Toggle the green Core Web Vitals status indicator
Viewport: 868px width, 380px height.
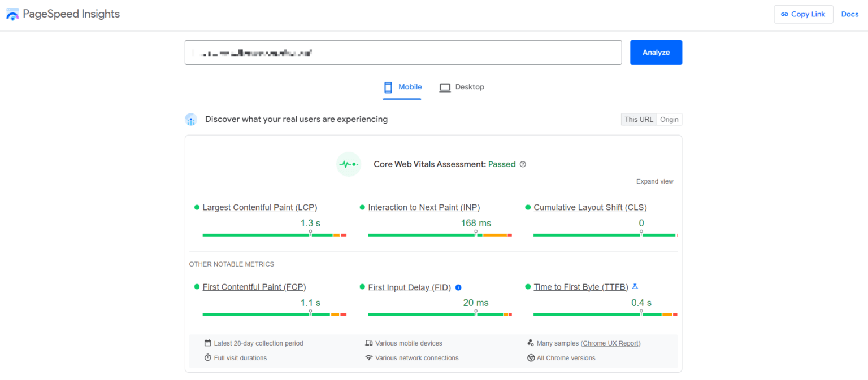[x=349, y=164]
